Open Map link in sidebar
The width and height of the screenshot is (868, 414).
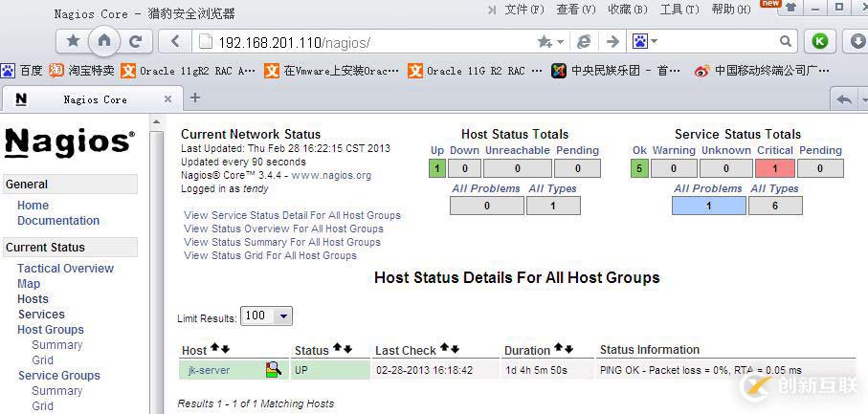click(x=29, y=284)
